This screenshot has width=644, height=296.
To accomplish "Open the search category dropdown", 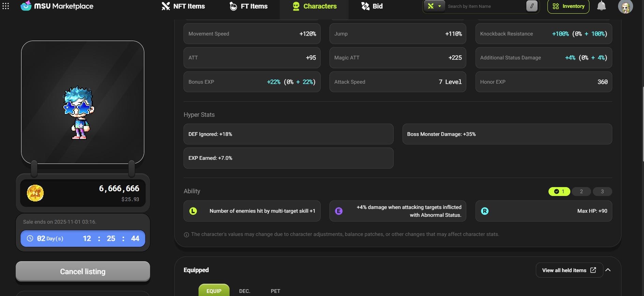I will [x=434, y=6].
